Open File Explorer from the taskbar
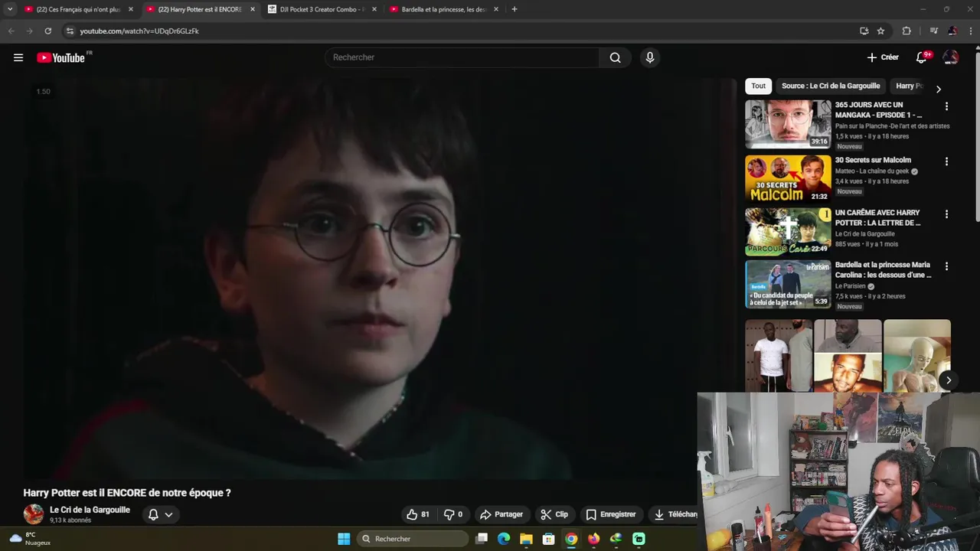The width and height of the screenshot is (980, 551). point(526,539)
